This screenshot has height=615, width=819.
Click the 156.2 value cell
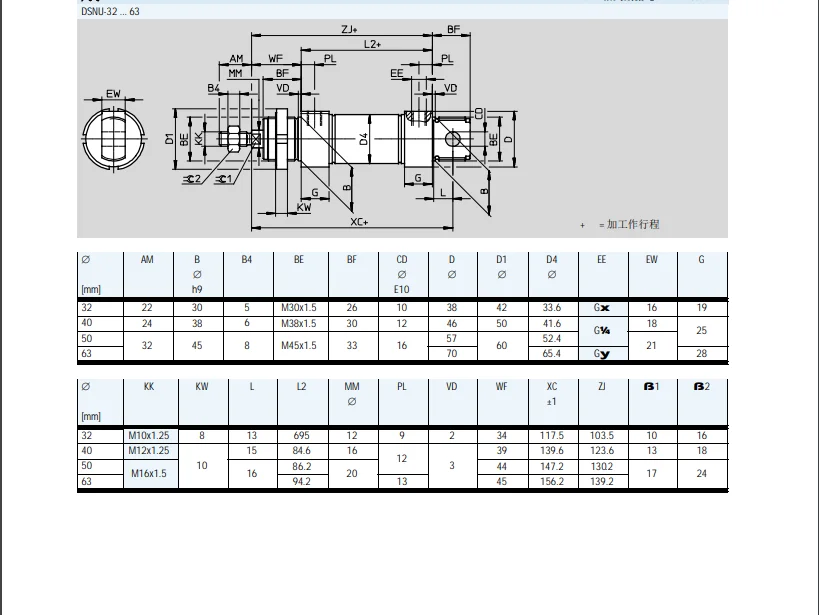552,481
